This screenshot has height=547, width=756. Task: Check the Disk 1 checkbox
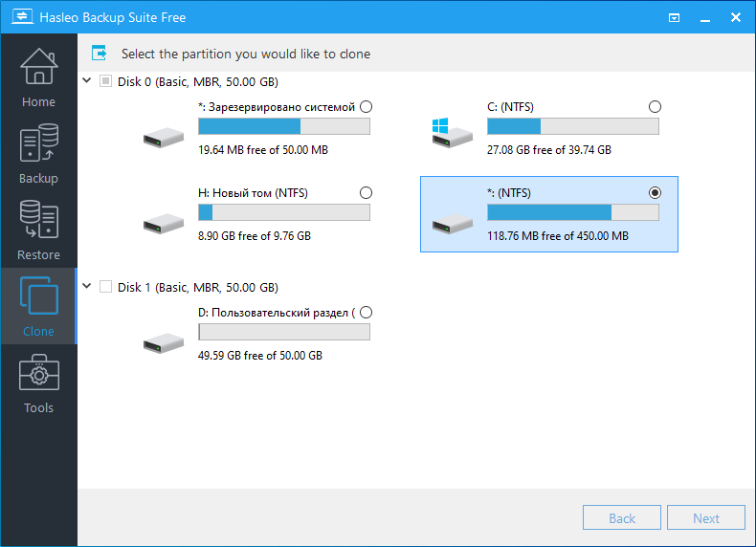[x=105, y=287]
